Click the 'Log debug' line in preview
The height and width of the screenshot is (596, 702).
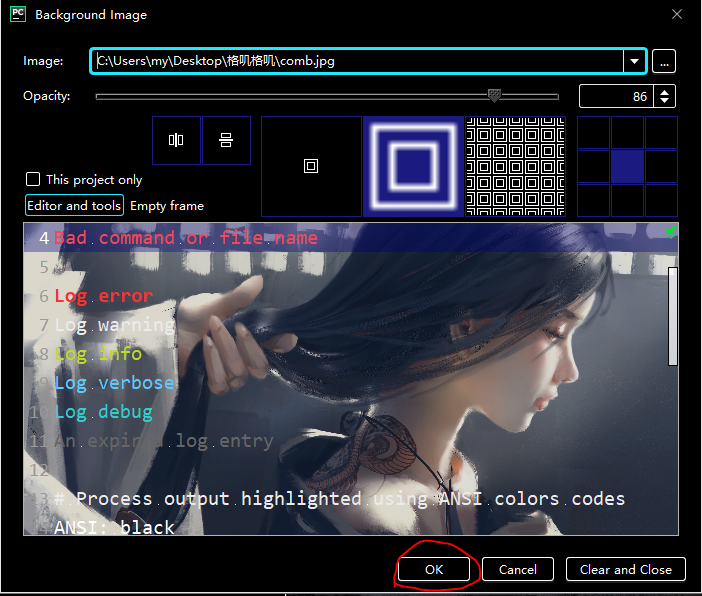pyautogui.click(x=103, y=412)
